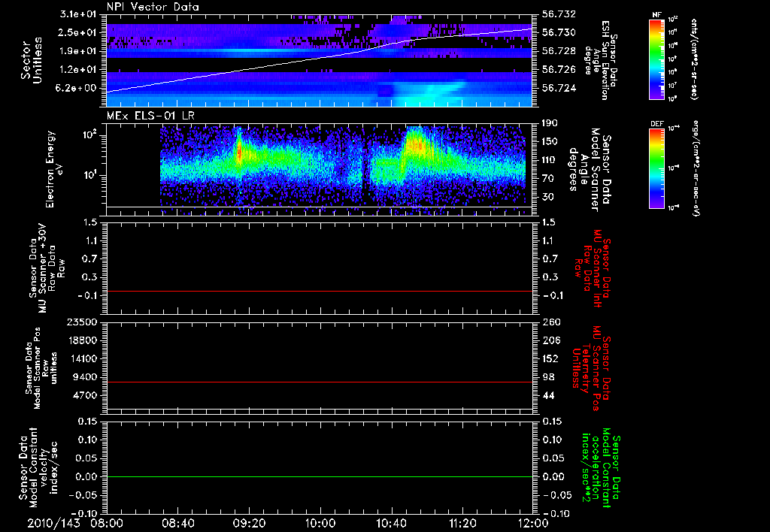This screenshot has height=532, width=770.
Task: Click the "56.726" elevation tick value
Action: point(559,70)
